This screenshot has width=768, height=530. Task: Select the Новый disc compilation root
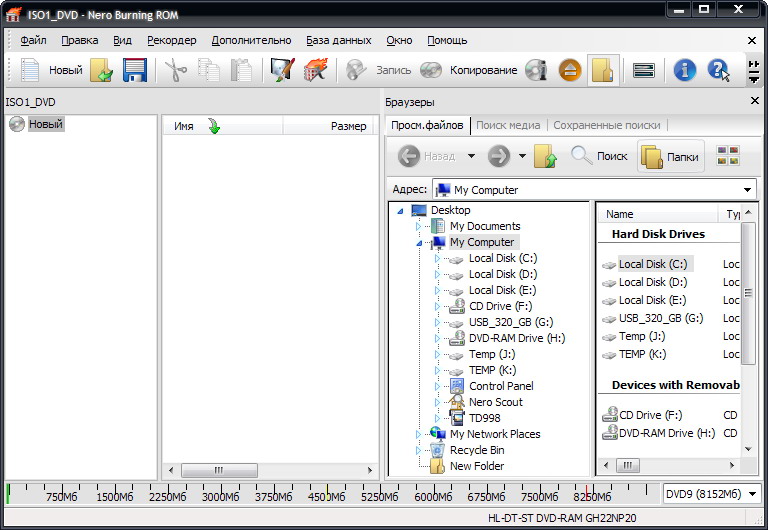coord(46,124)
